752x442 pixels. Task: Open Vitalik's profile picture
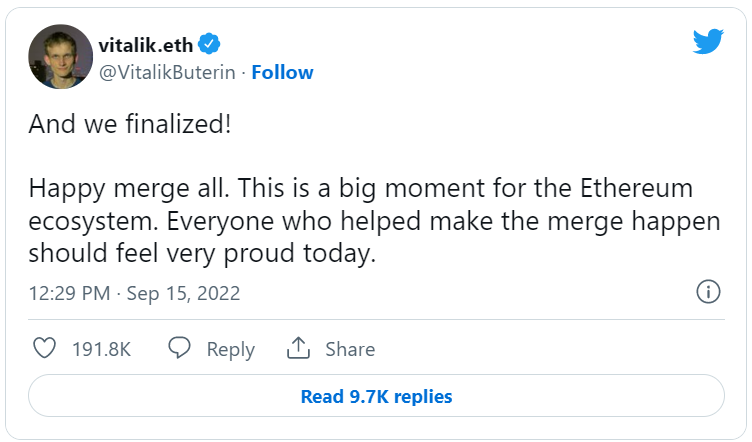click(58, 57)
